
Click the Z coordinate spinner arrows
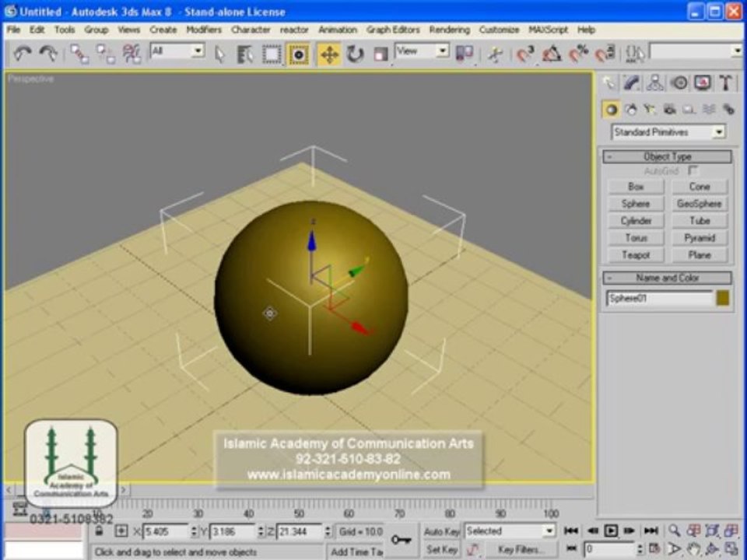tap(328, 531)
